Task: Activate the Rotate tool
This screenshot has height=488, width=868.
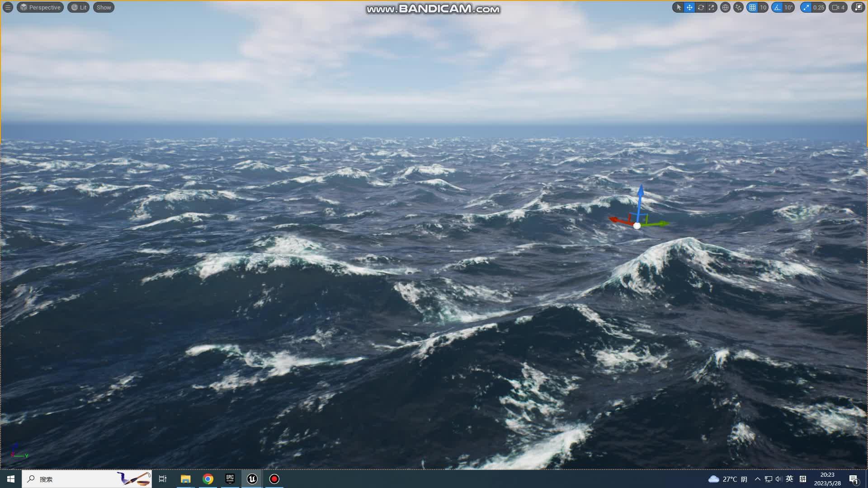Action: (x=700, y=7)
